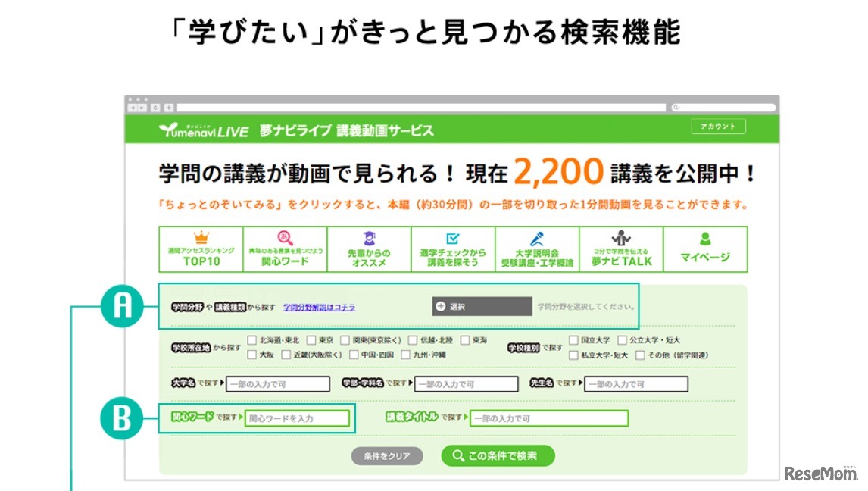Click the Yumenavi LIVE logo
The height and width of the screenshot is (491, 868).
point(205,130)
